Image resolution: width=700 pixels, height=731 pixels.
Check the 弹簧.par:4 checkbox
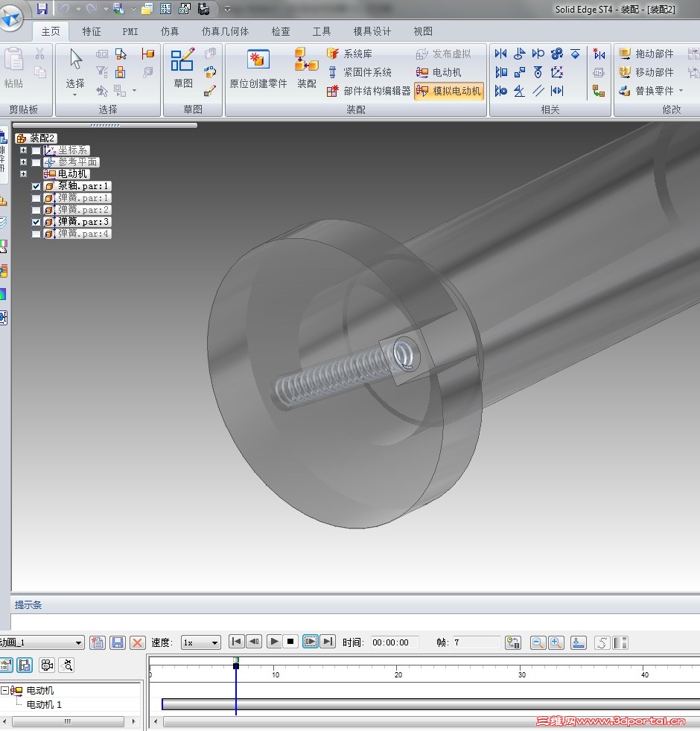(36, 234)
